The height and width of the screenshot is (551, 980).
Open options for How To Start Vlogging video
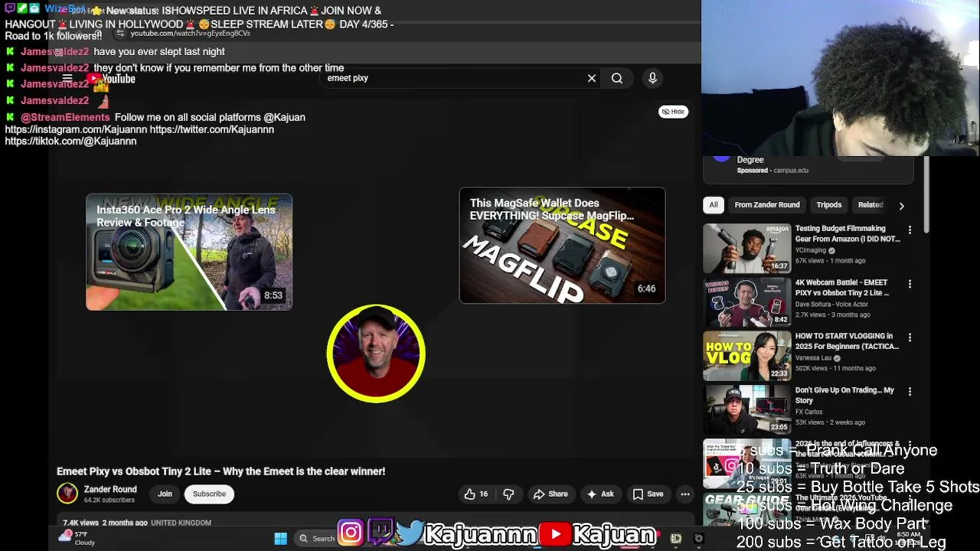tap(910, 337)
